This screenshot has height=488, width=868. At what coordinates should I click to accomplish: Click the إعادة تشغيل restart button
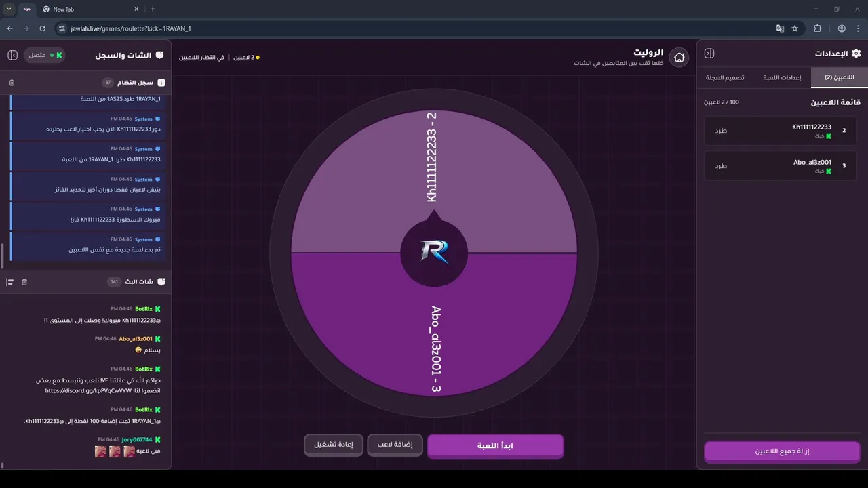point(334,445)
